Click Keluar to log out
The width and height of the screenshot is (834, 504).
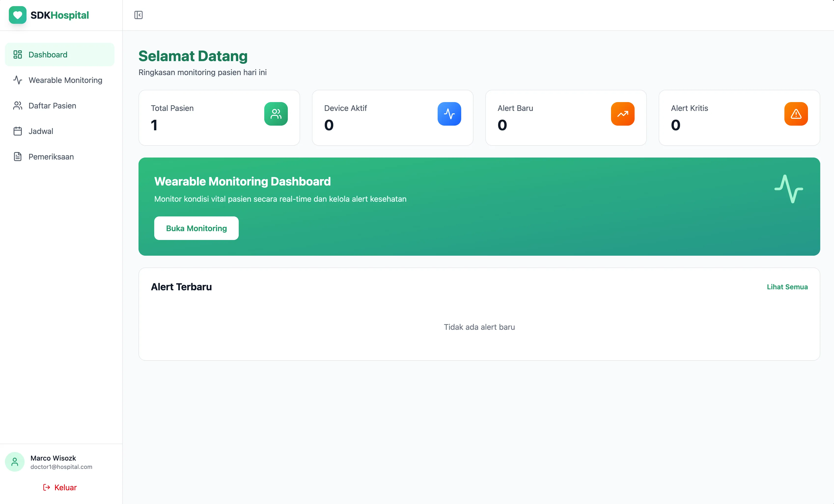[x=65, y=487]
